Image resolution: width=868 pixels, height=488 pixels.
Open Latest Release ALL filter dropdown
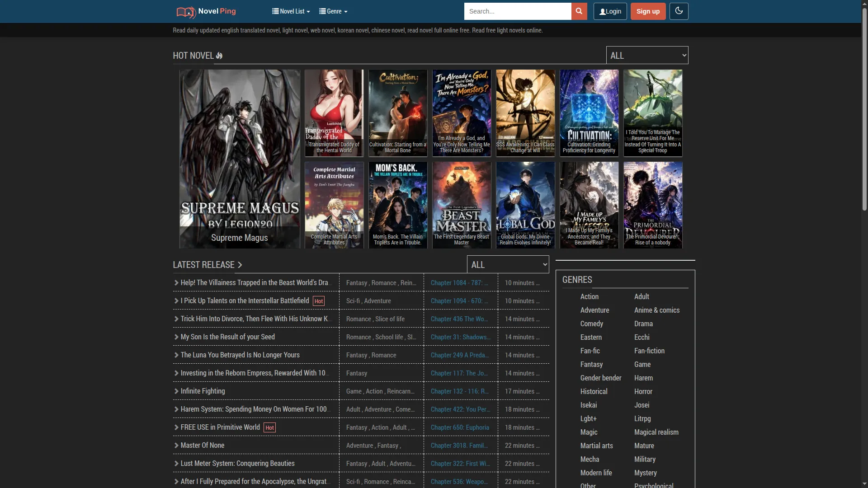click(x=508, y=264)
